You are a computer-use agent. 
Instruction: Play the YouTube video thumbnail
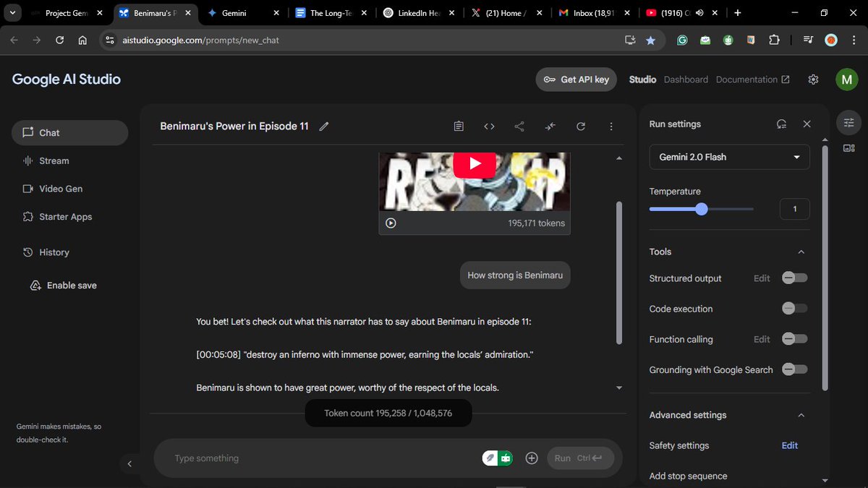click(475, 164)
